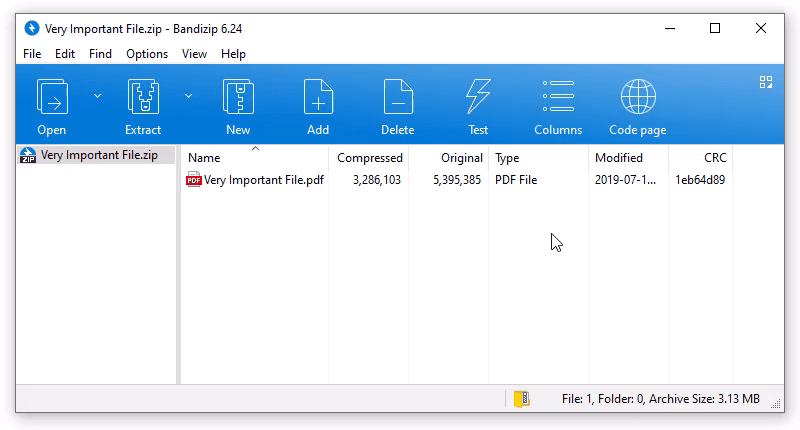Run the archive Test icon
This screenshot has height=430, width=800.
tap(478, 98)
